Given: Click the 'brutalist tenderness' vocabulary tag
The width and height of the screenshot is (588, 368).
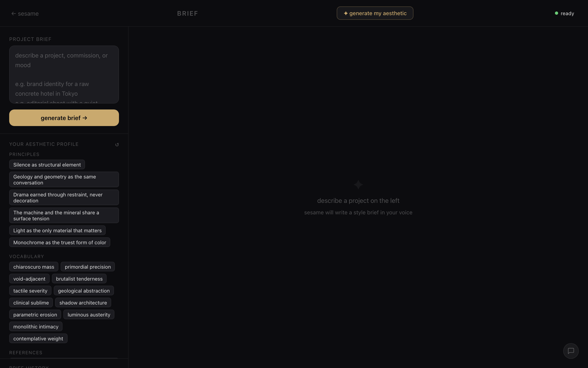Looking at the screenshot, I should pos(79,279).
